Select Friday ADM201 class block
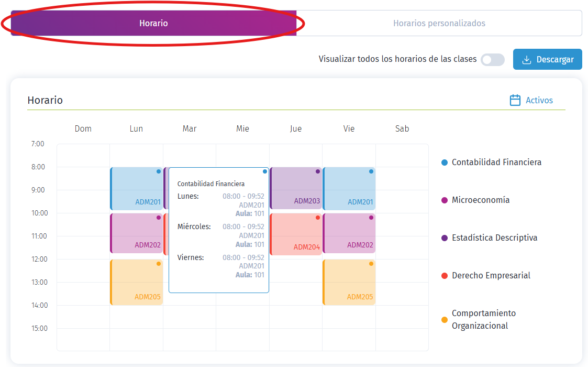 coord(349,189)
